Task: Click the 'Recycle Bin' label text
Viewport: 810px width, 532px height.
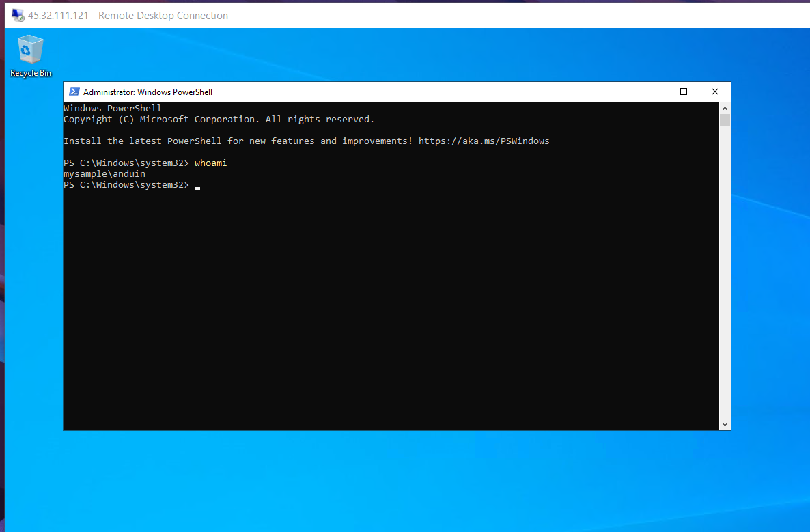Action: 31,73
